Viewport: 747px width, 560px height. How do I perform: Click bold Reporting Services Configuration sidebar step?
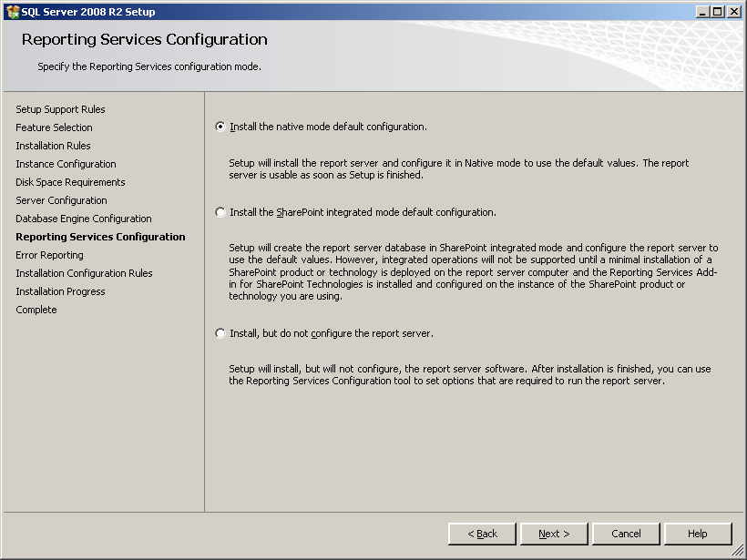click(100, 237)
